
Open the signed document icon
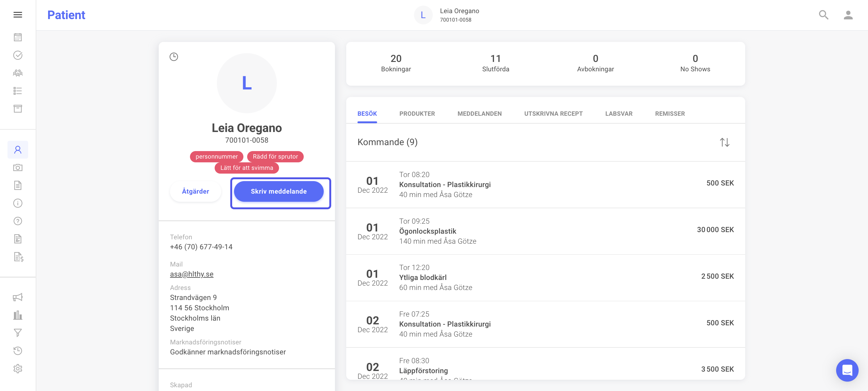click(x=18, y=239)
